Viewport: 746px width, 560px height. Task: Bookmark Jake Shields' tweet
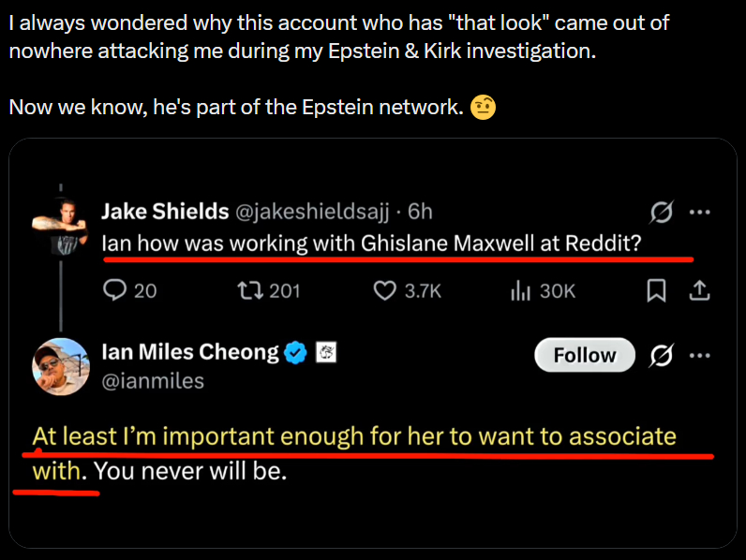657,291
